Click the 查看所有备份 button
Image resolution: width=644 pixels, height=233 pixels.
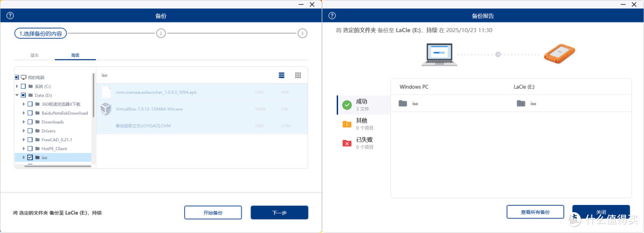click(535, 212)
